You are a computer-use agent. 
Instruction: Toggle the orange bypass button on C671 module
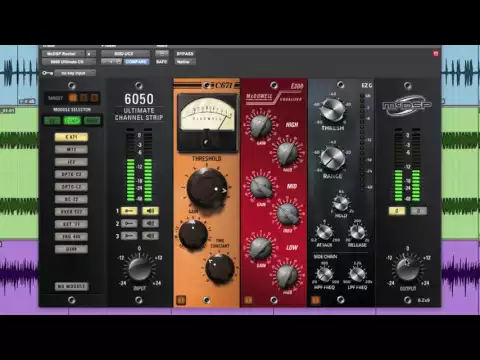[181, 300]
